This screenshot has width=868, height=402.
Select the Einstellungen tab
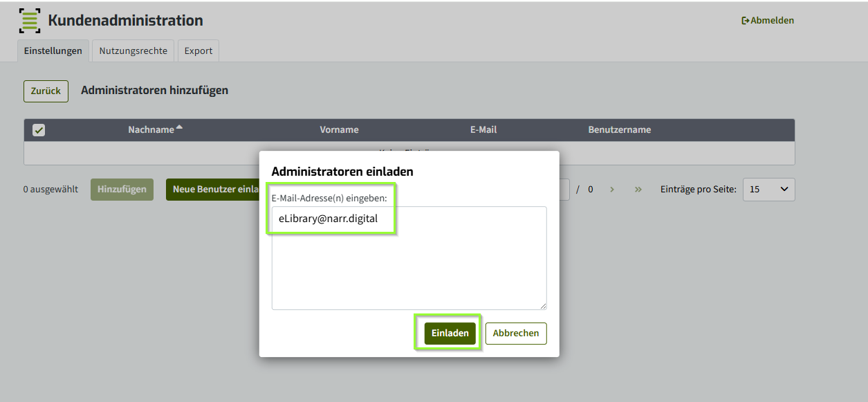coord(53,51)
